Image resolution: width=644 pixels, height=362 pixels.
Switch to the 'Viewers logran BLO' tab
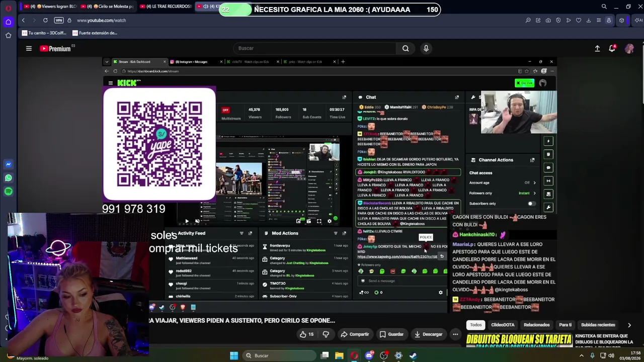click(x=50, y=7)
